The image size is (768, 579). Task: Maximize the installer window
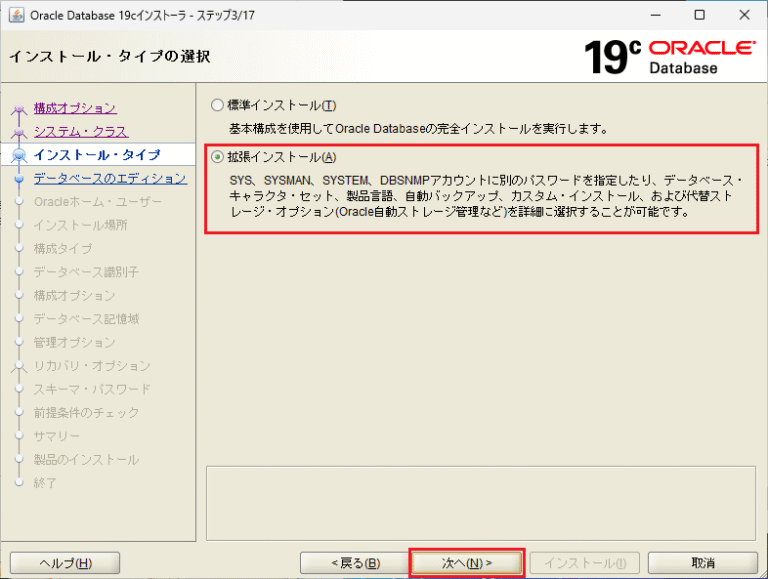coord(700,15)
